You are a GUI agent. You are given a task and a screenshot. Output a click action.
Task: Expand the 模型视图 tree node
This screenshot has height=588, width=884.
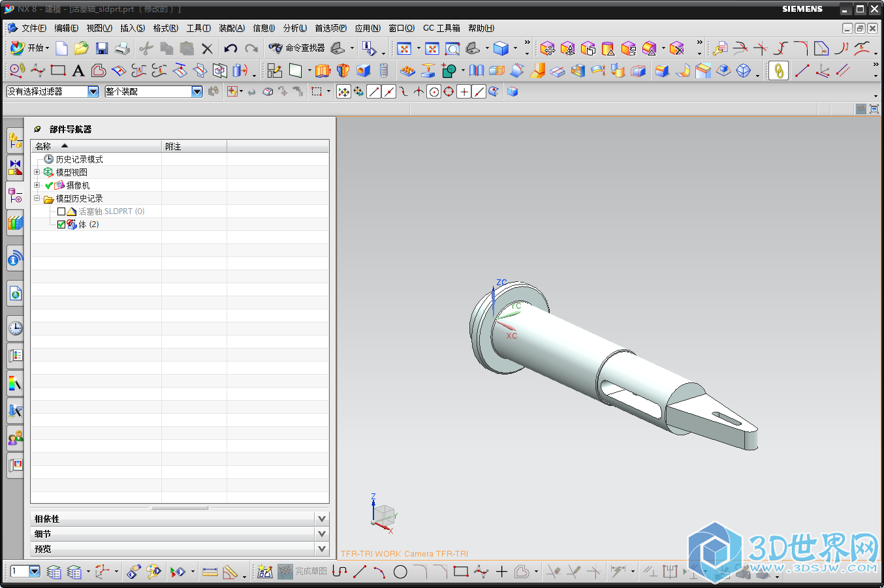pyautogui.click(x=37, y=172)
